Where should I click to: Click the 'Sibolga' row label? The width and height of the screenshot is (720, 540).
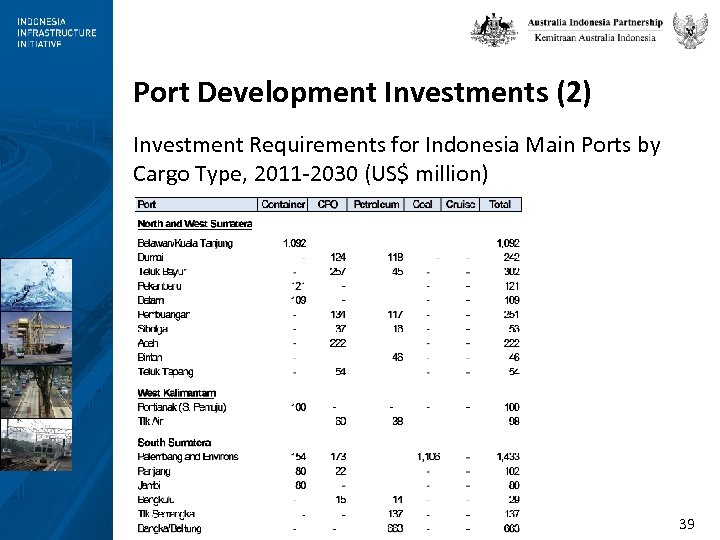[152, 329]
